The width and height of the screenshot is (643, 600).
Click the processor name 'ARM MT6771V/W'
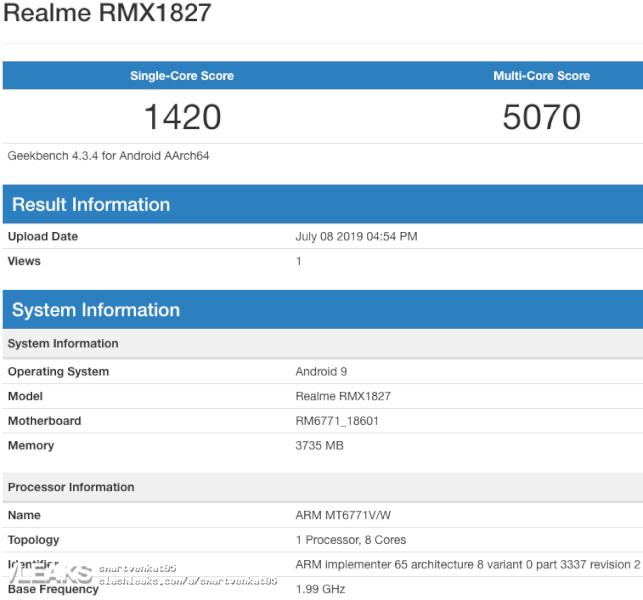pos(343,515)
